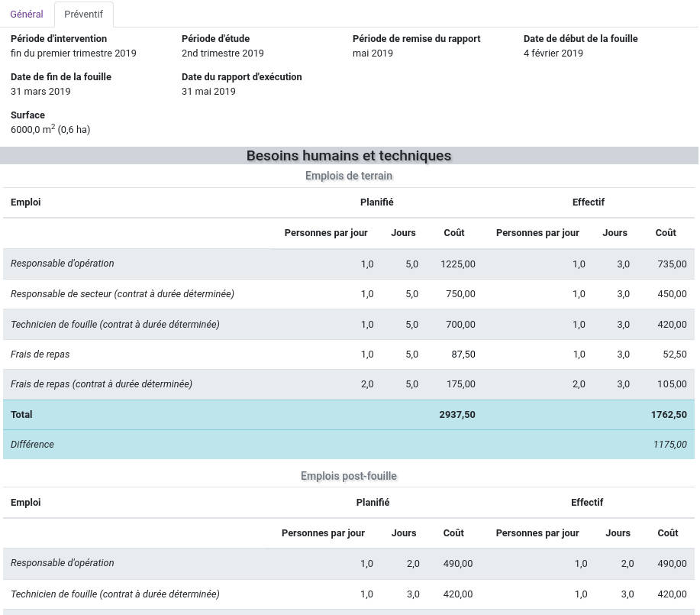
Task: Click planned cost 175,00 cell
Action: pyautogui.click(x=461, y=384)
